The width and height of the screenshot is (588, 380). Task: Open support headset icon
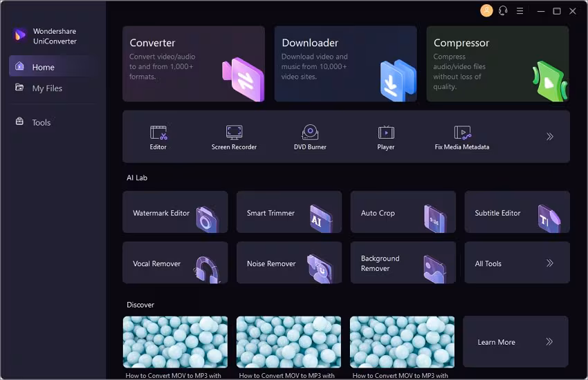[x=503, y=10]
